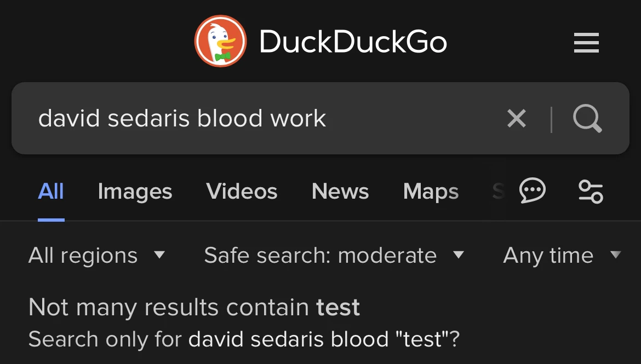This screenshot has height=364, width=641.
Task: Select the All results tab
Action: [50, 191]
